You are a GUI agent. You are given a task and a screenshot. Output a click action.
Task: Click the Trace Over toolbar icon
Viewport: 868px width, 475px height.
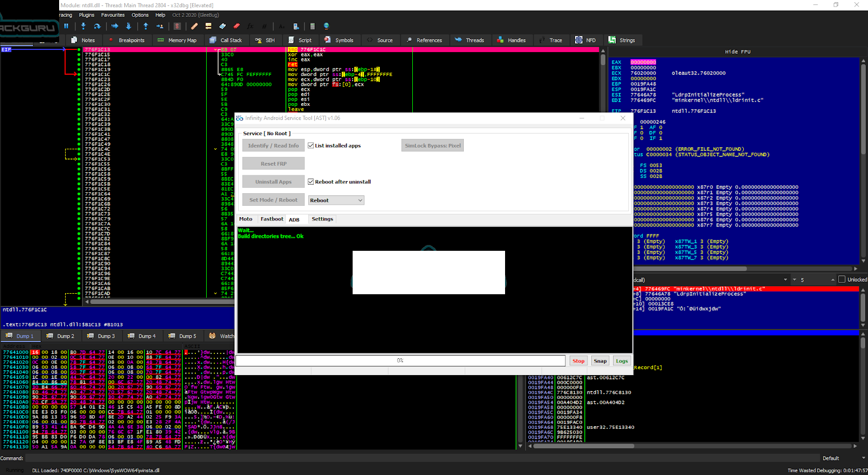pyautogui.click(x=129, y=26)
